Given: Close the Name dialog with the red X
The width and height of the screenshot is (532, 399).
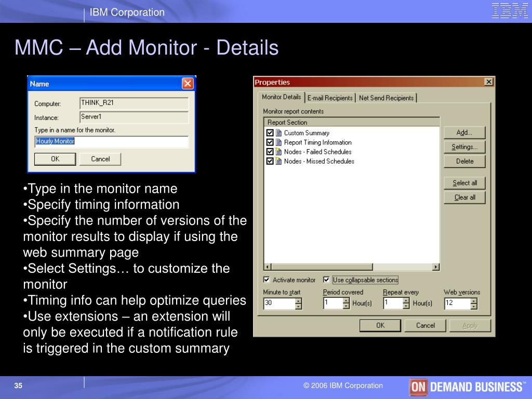Looking at the screenshot, I should tap(188, 84).
